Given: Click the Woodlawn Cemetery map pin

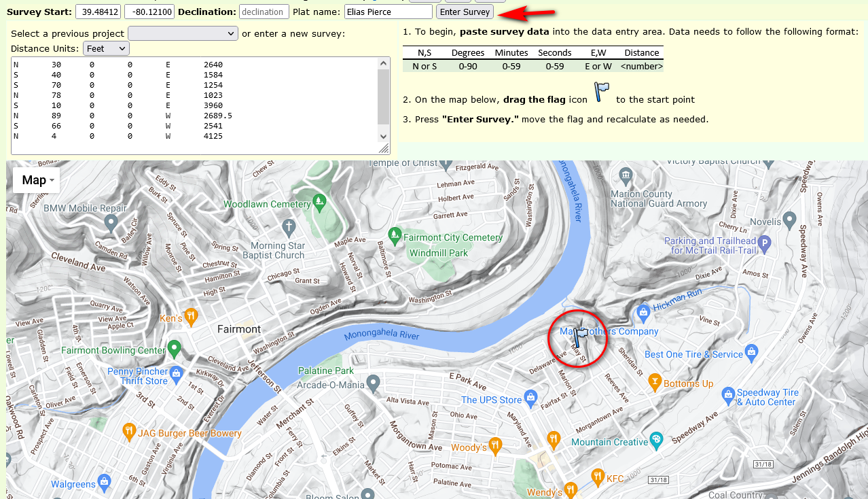Looking at the screenshot, I should [x=320, y=202].
